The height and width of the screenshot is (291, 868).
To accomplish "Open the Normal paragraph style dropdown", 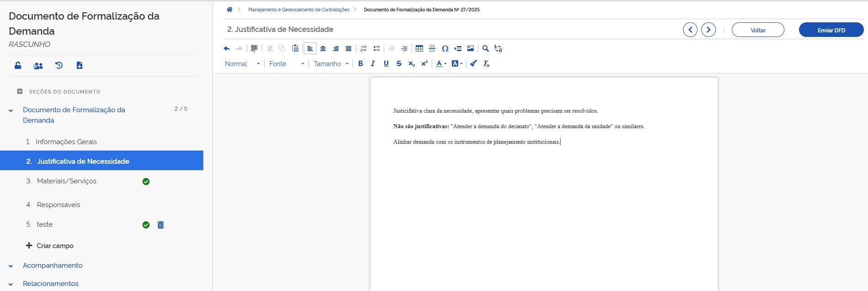I will tap(242, 64).
